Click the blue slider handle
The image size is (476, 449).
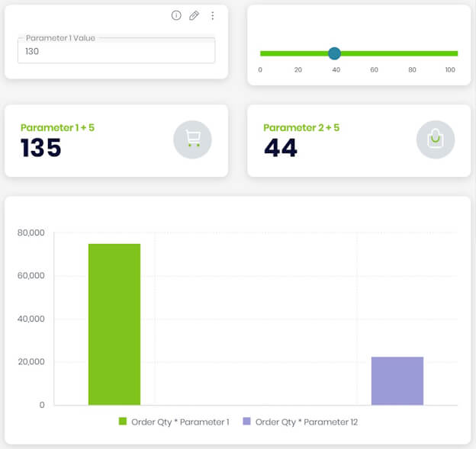(334, 53)
